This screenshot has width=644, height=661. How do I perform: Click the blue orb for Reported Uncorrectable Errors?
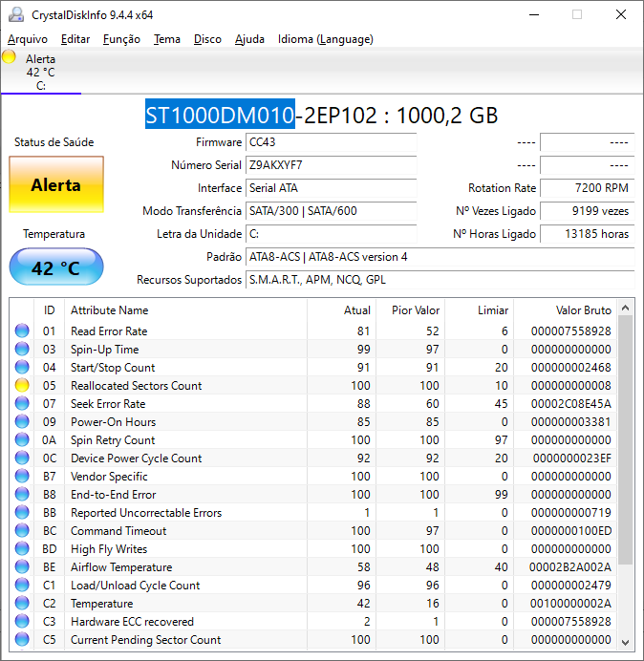click(22, 512)
